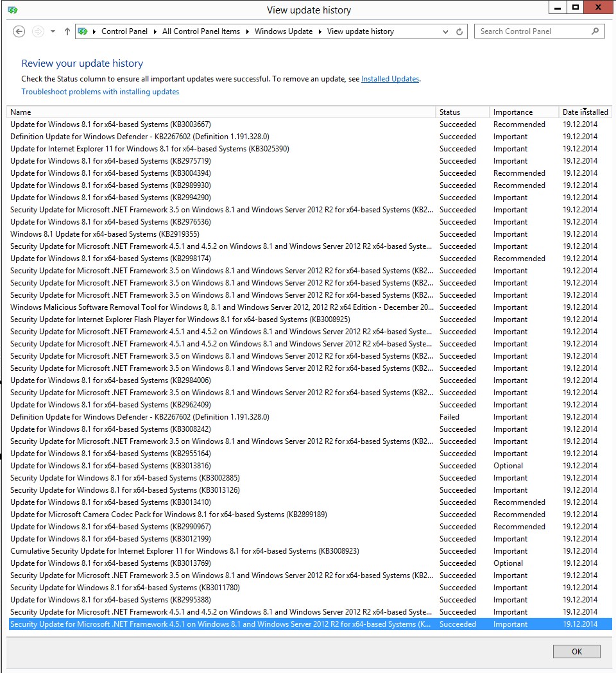The width and height of the screenshot is (616, 673).
Task: Select Internet Explorer 11 update KB3025390
Action: pos(310,149)
